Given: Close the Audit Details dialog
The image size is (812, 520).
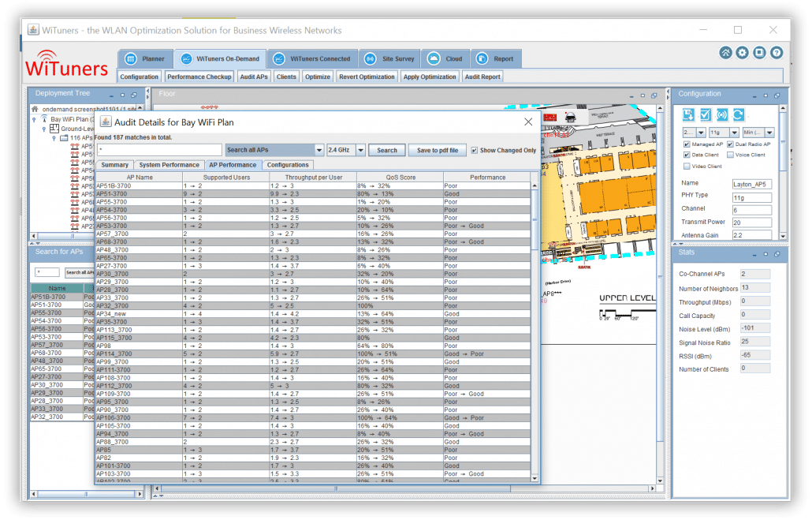Looking at the screenshot, I should pos(528,122).
